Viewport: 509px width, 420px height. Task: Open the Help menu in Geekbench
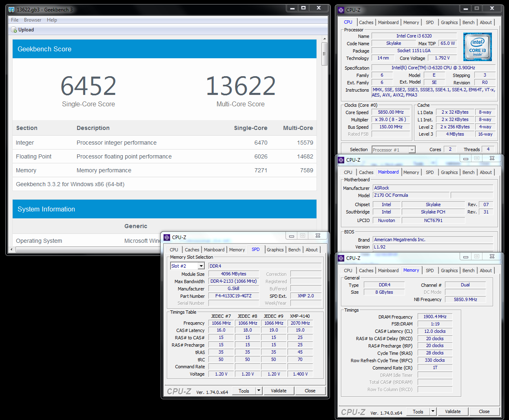tap(52, 20)
